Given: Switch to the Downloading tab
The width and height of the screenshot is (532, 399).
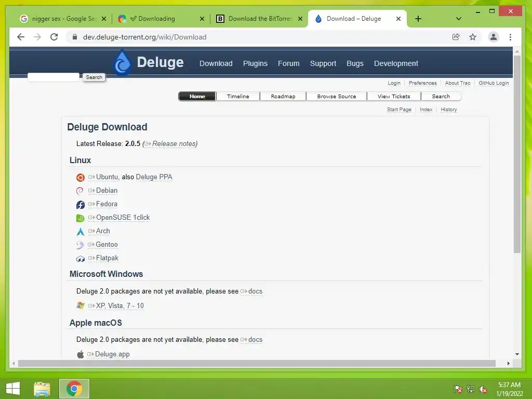Looking at the screenshot, I should (x=161, y=19).
